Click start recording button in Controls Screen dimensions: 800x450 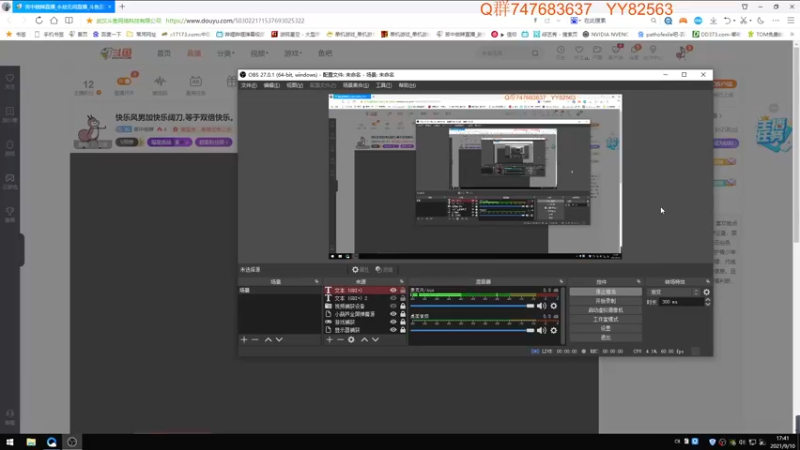[x=606, y=301]
